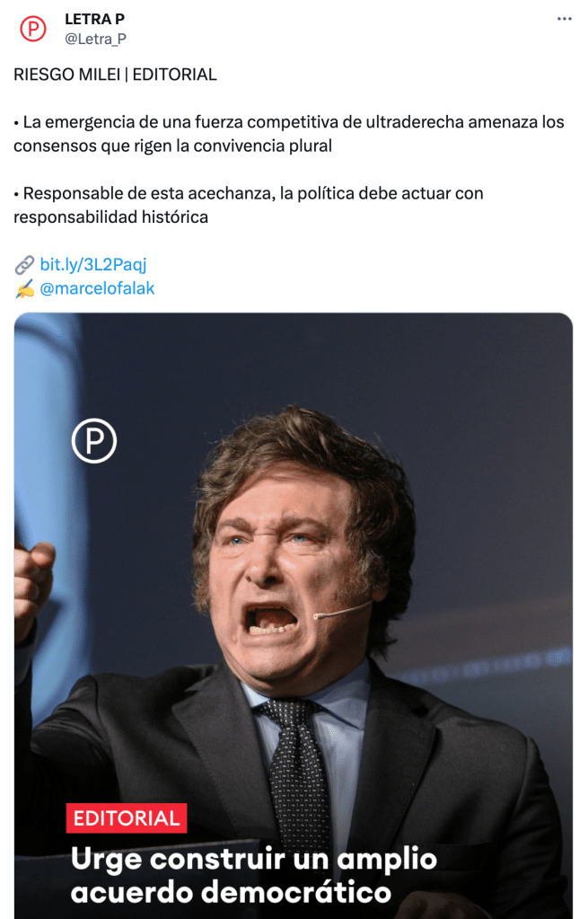Open the attached editorial photo of shouting man
588x919 pixels.
294,615
